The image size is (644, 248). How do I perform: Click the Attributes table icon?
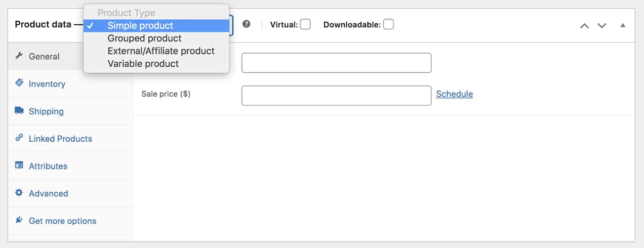pyautogui.click(x=19, y=165)
